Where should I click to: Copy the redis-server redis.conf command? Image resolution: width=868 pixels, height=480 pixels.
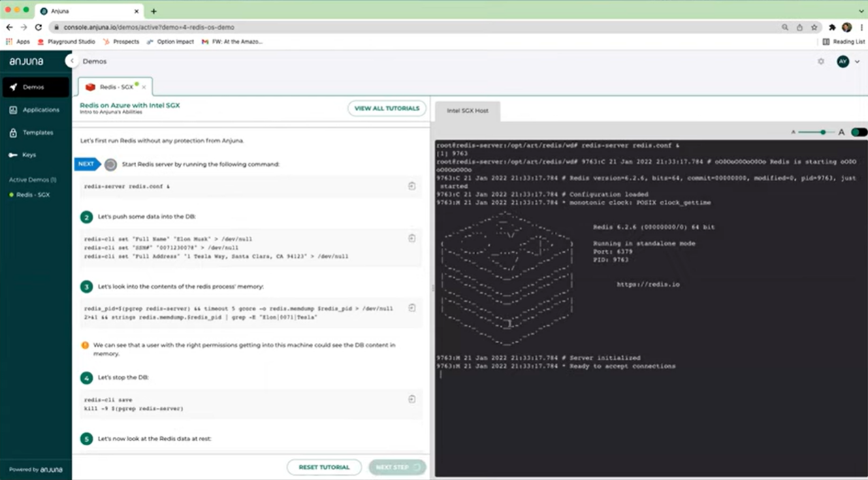pyautogui.click(x=412, y=186)
